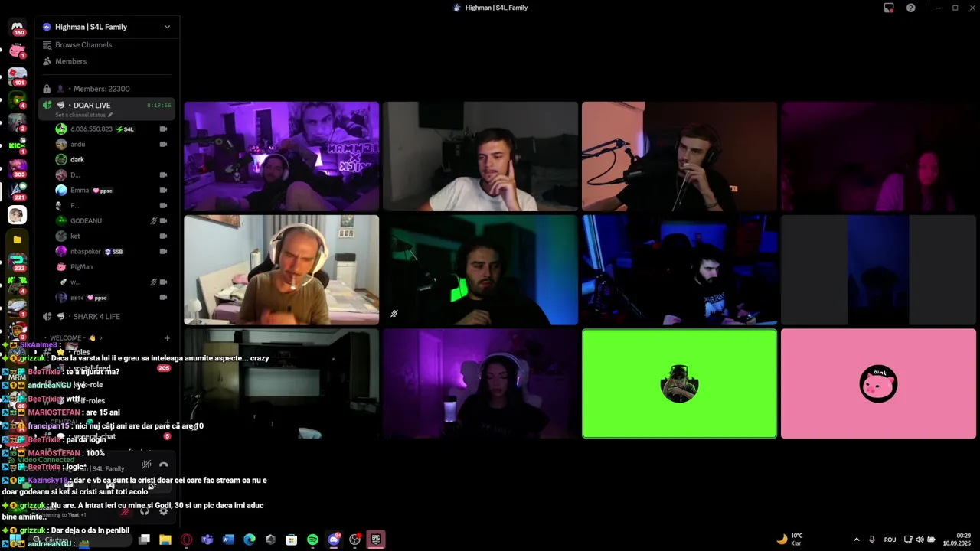Open the system tray volume icon

pos(920,540)
